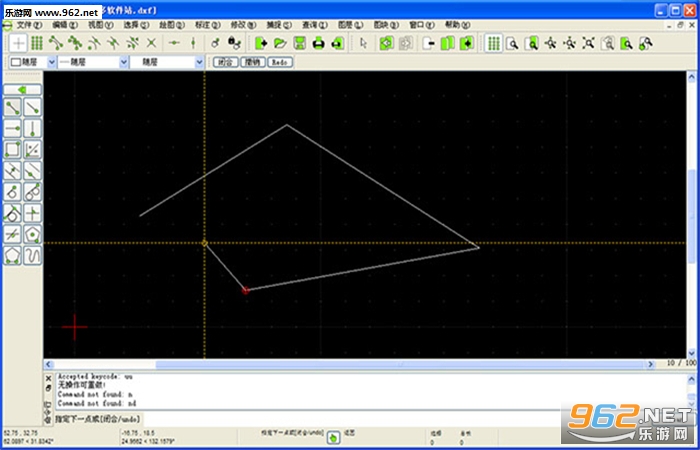The image size is (700, 450).
Task: Select polygon with two corners tool
Action: coord(13,255)
